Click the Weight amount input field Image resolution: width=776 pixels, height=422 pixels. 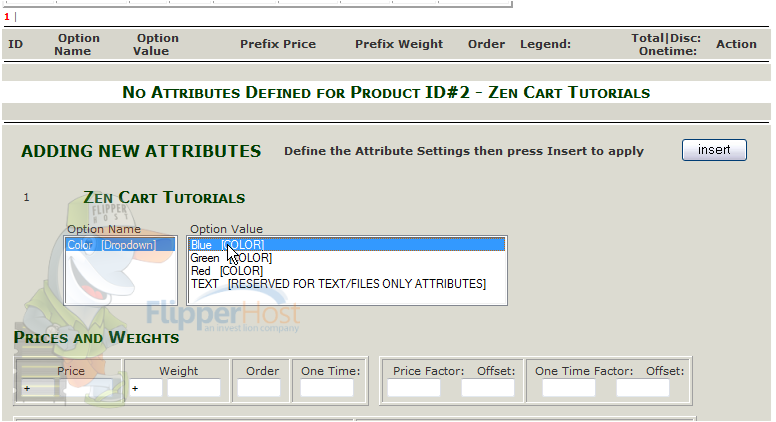point(194,388)
